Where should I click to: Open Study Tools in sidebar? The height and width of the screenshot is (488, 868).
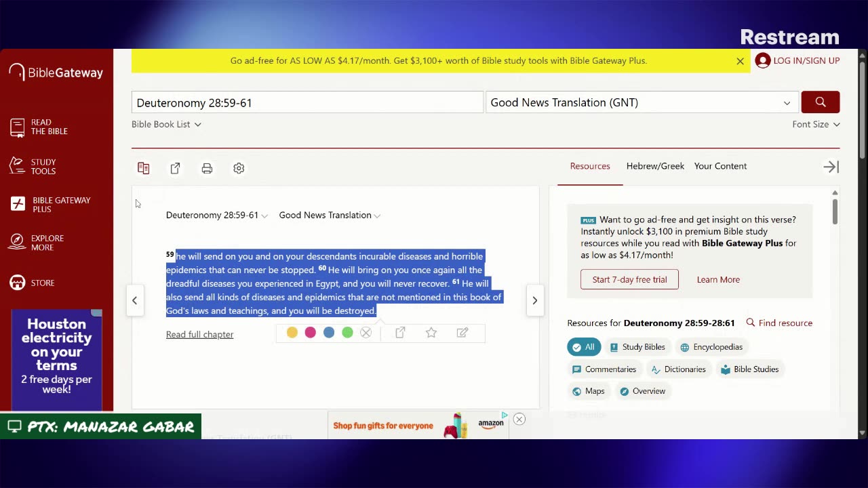(x=34, y=167)
